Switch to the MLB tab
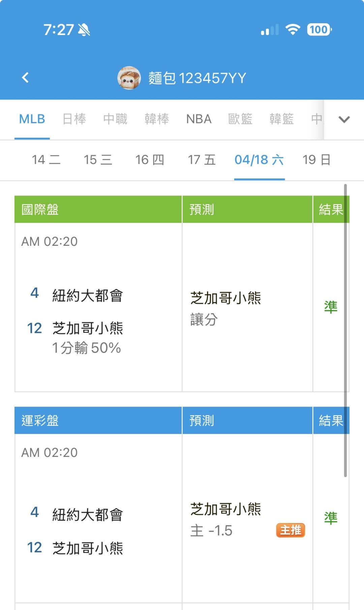 (x=32, y=119)
